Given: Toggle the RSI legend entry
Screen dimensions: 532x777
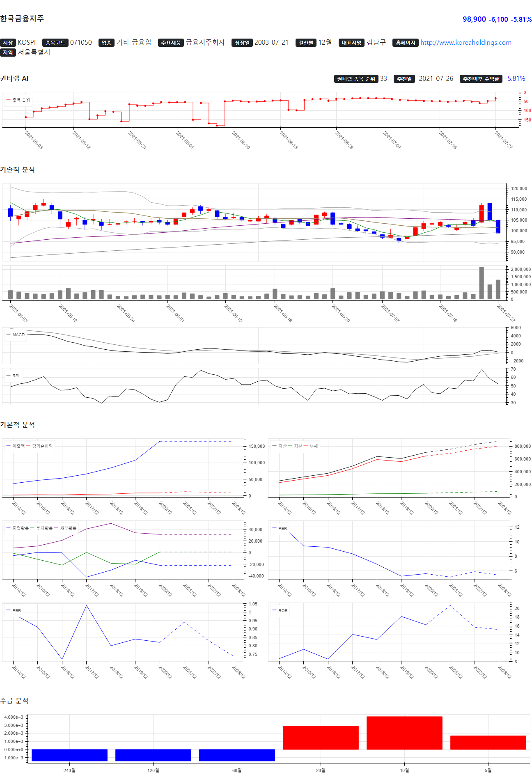Looking at the screenshot, I should pos(13,376).
